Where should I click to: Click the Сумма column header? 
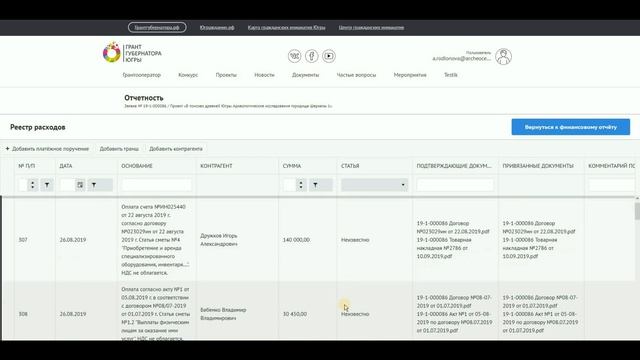(x=292, y=166)
